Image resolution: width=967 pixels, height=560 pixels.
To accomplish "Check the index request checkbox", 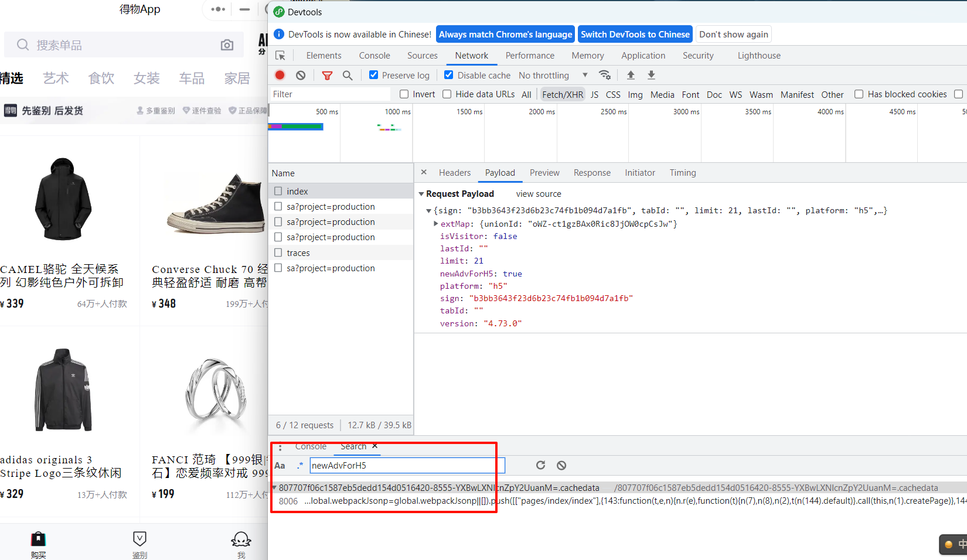I will click(278, 191).
